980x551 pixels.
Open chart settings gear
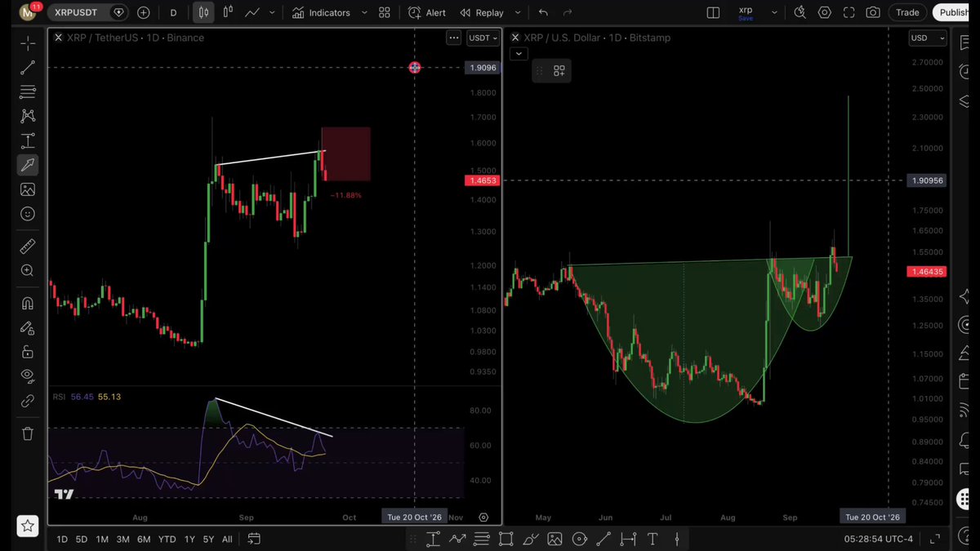(x=825, y=12)
